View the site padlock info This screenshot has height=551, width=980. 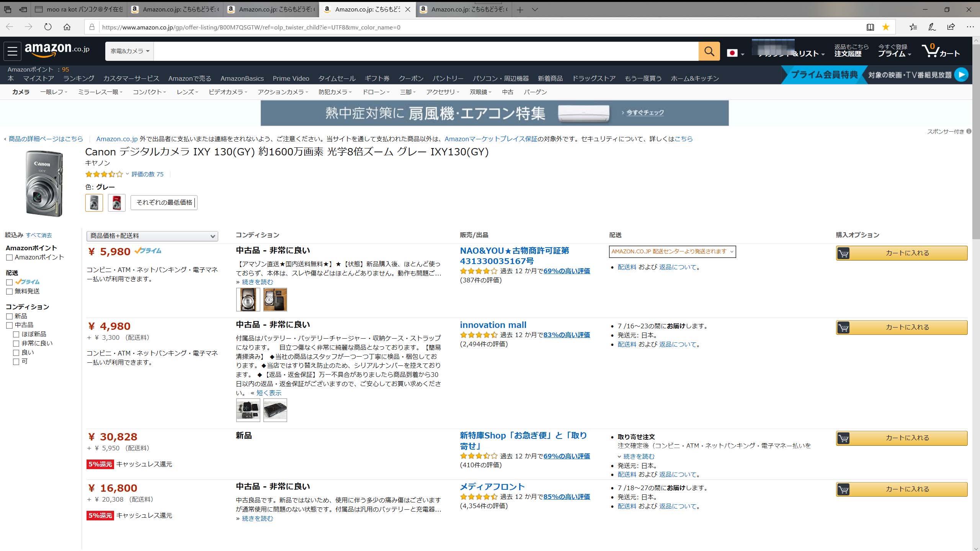click(x=91, y=27)
